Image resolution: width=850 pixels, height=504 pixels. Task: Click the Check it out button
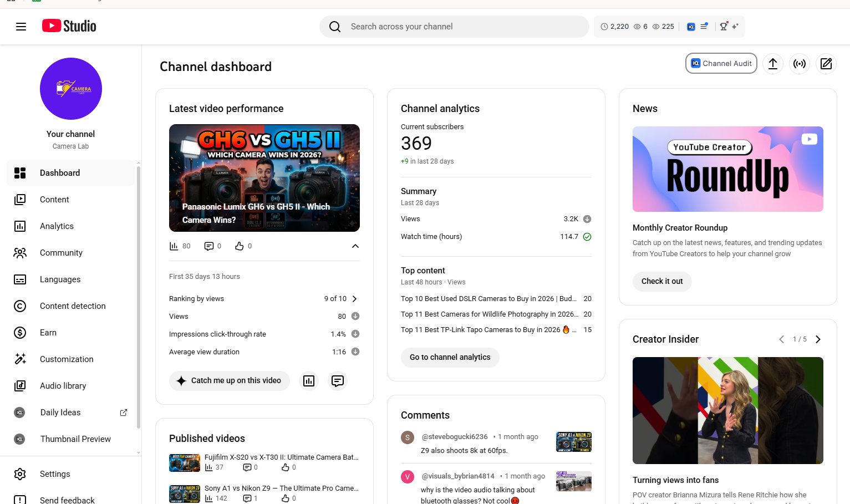(662, 282)
